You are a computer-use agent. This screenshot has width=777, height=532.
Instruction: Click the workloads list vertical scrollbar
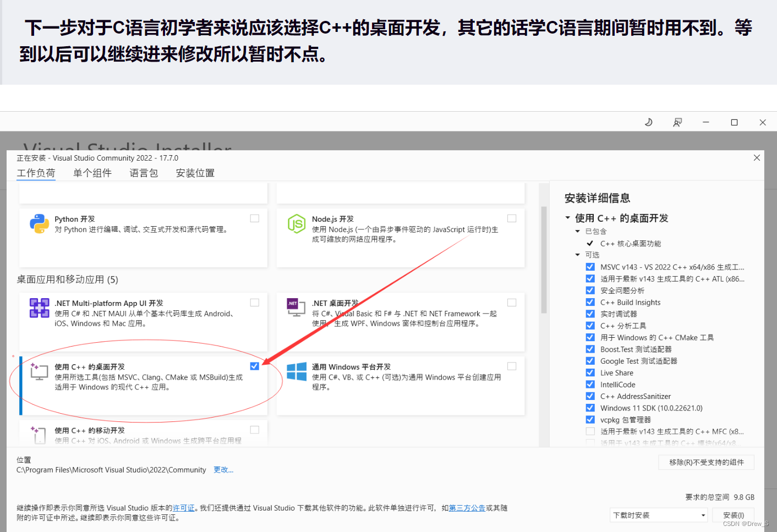click(544, 260)
